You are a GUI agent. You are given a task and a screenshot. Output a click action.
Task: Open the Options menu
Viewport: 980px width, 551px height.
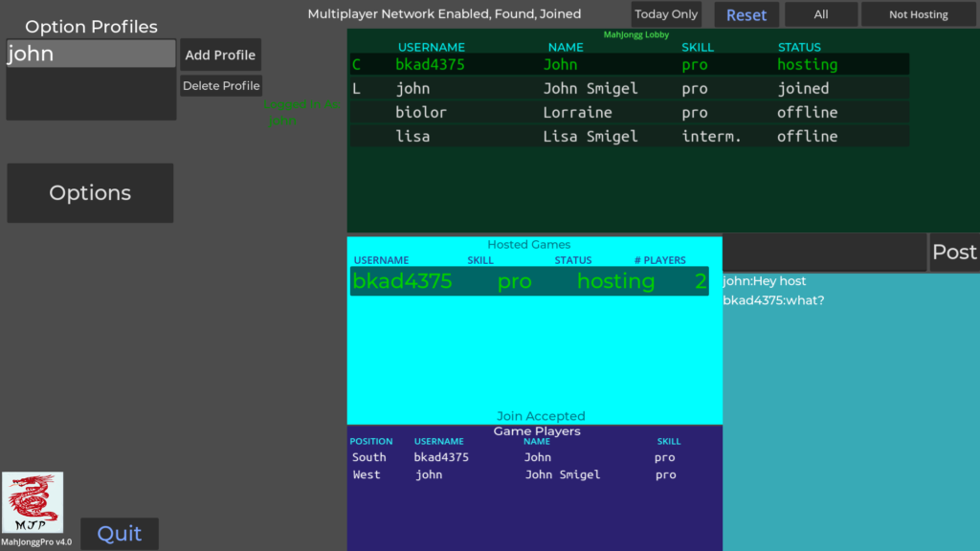click(x=90, y=193)
